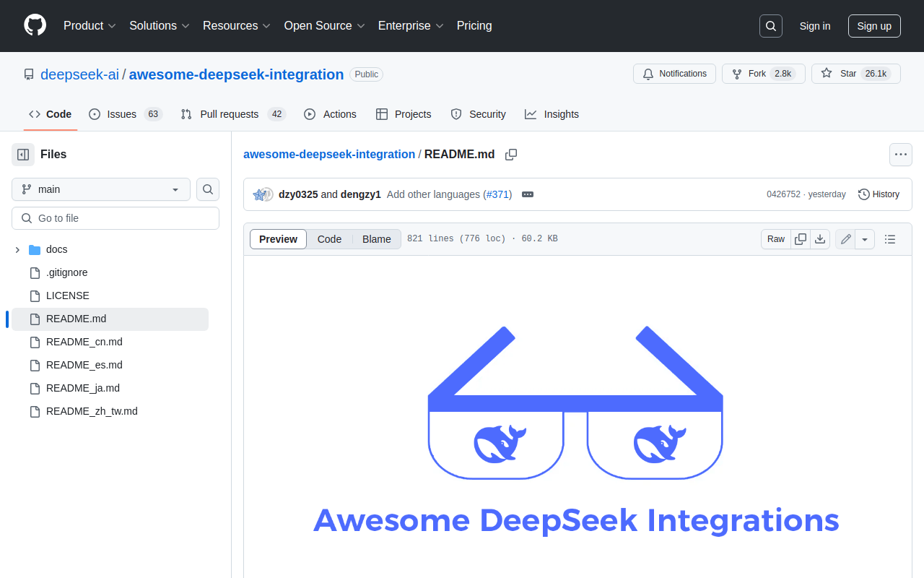Expand the commit message ellipsis
Screen dimensions: 924x578
coord(528,194)
